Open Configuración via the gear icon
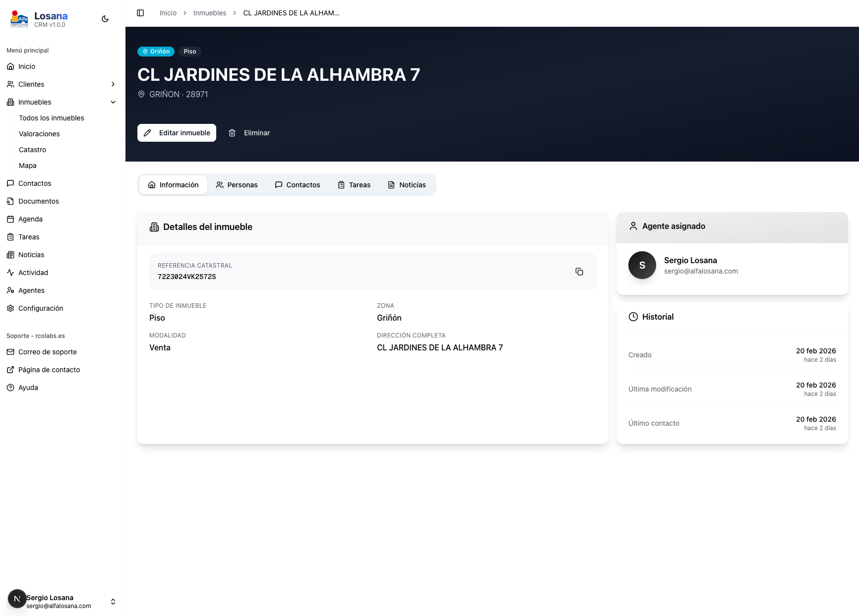 point(10,308)
